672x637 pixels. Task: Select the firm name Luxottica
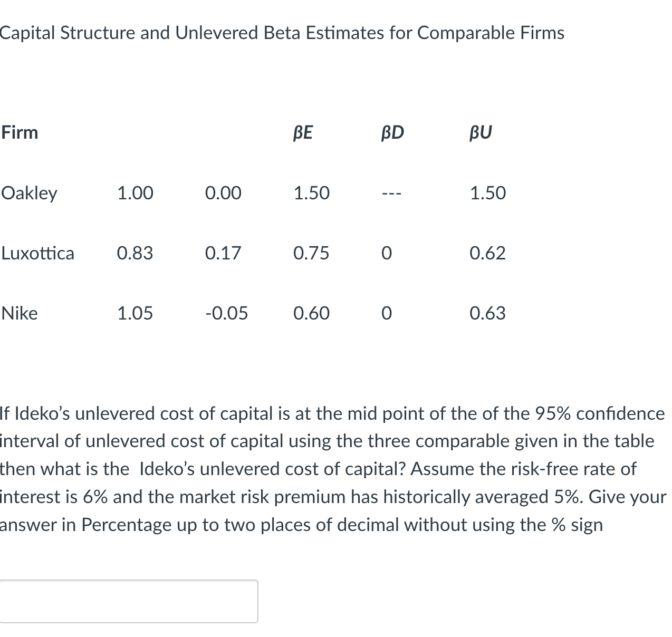(38, 253)
